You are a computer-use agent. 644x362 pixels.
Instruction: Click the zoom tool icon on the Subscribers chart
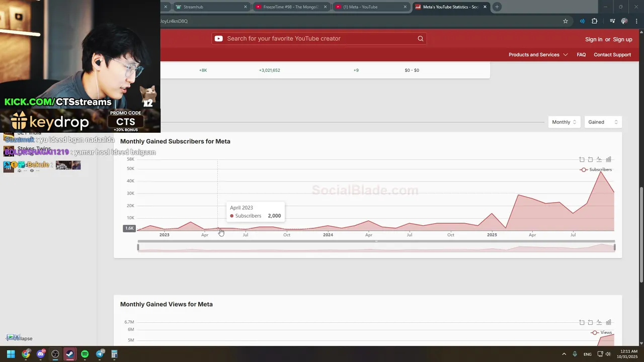click(582, 159)
